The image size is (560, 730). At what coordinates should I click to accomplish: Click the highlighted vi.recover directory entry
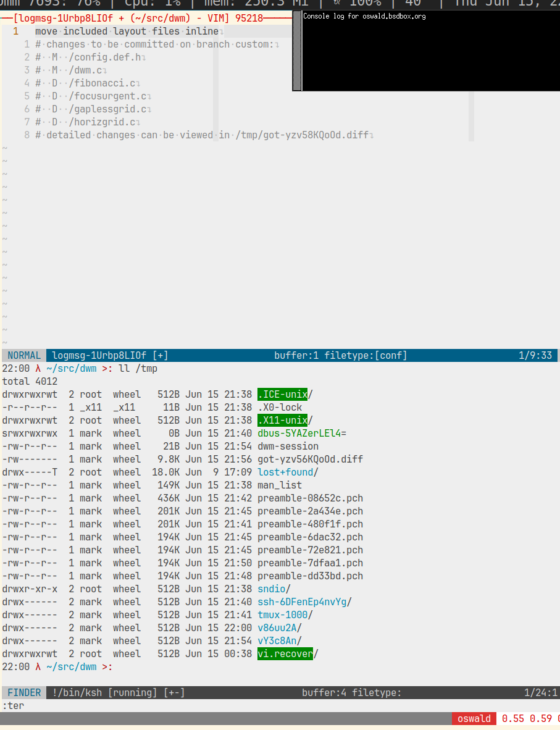tap(285, 654)
